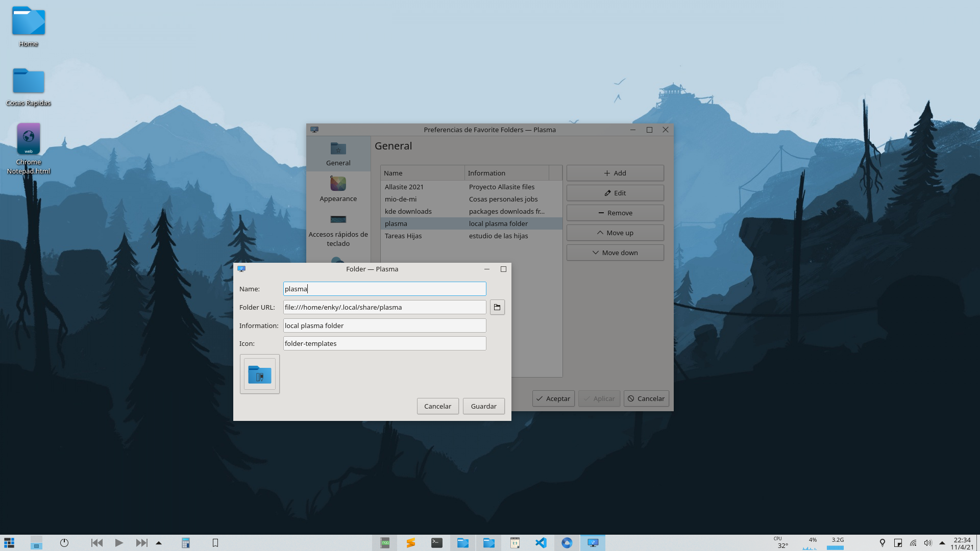Select the kde downloads row

pos(472,211)
